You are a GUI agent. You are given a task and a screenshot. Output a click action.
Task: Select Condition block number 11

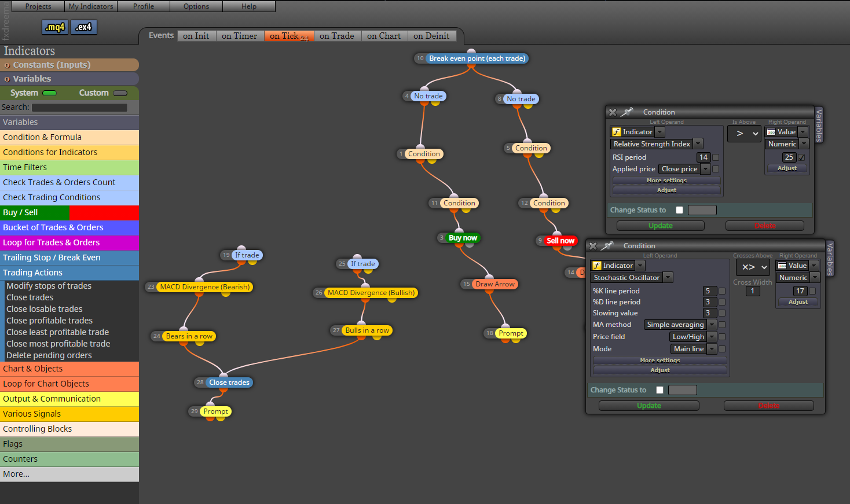pos(459,203)
